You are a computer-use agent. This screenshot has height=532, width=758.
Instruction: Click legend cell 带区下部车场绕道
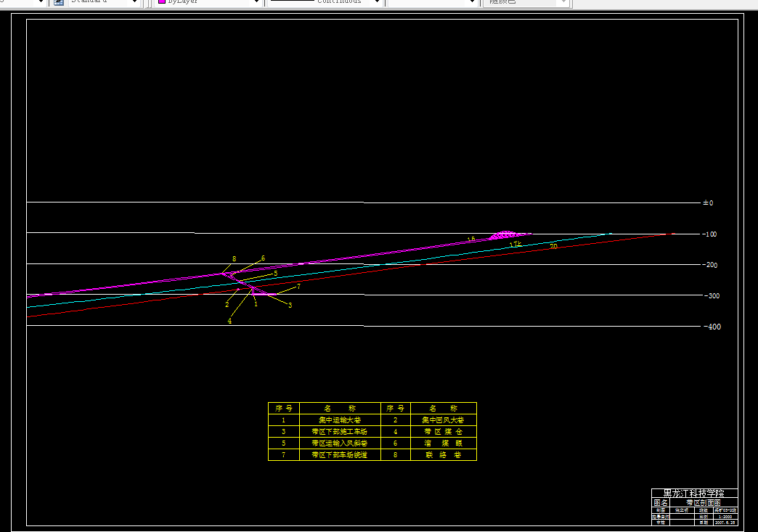click(340, 454)
